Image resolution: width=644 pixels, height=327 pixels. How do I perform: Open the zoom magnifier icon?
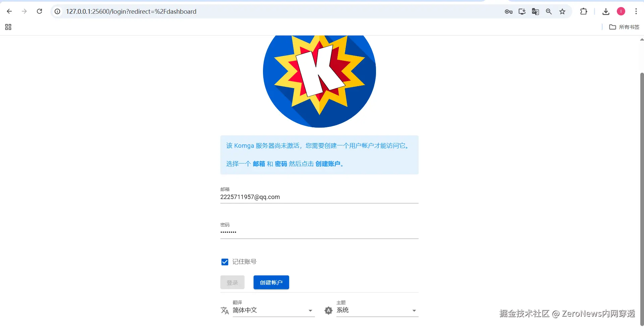tap(549, 11)
